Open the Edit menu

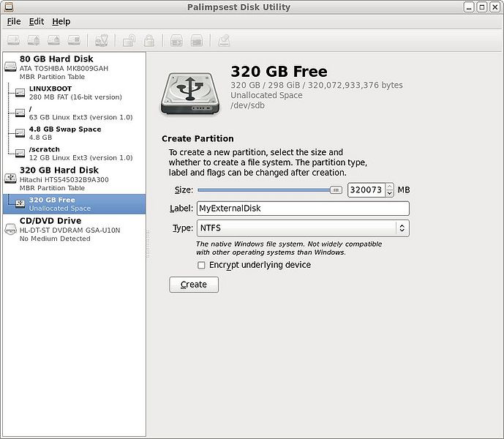[x=37, y=21]
